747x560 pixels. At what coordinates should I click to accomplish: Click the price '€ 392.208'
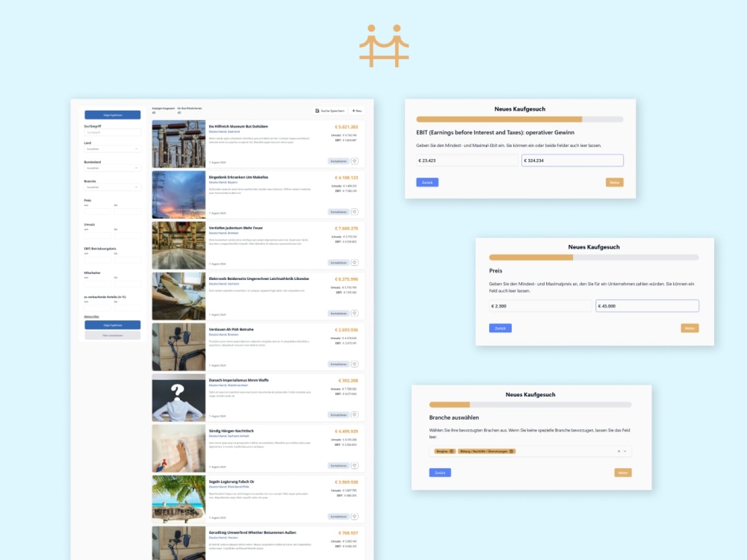pyautogui.click(x=348, y=381)
